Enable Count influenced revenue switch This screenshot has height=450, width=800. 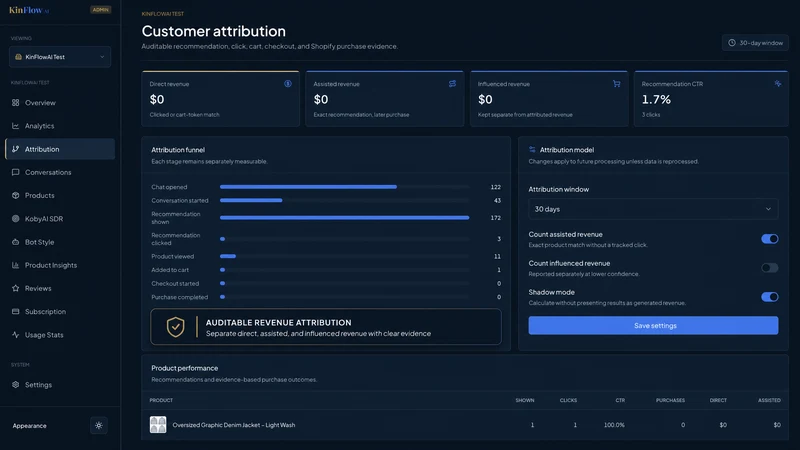click(769, 268)
